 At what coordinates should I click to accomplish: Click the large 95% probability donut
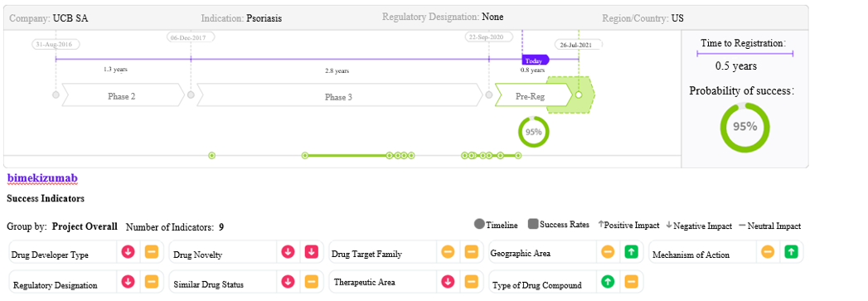pos(745,127)
